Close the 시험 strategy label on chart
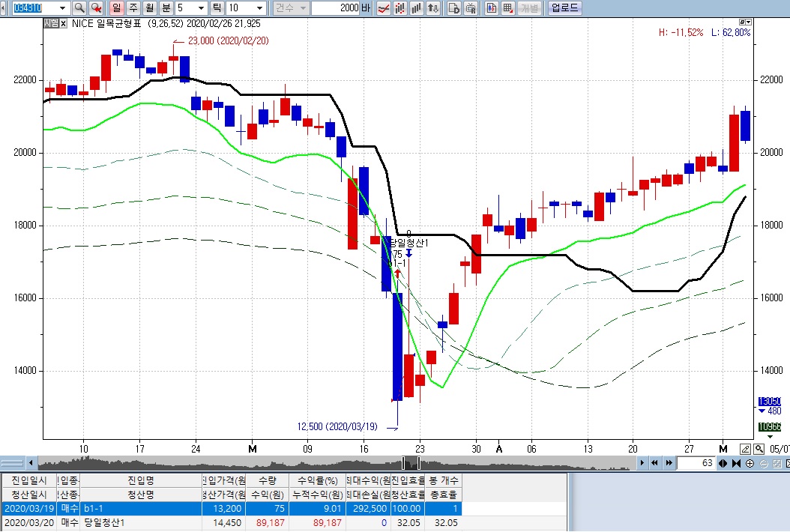This screenshot has height=532, width=790. click(63, 23)
